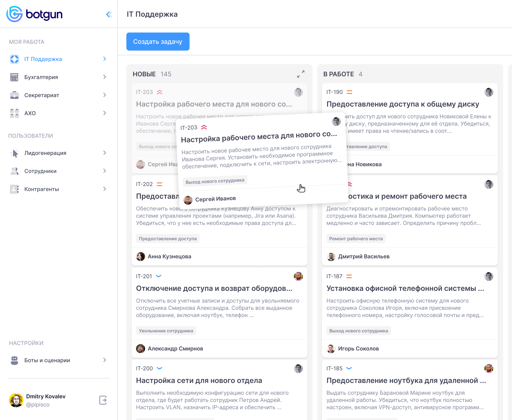This screenshot has width=512, height=420.
Task: Click username @pipisco
Action: pos(38,404)
